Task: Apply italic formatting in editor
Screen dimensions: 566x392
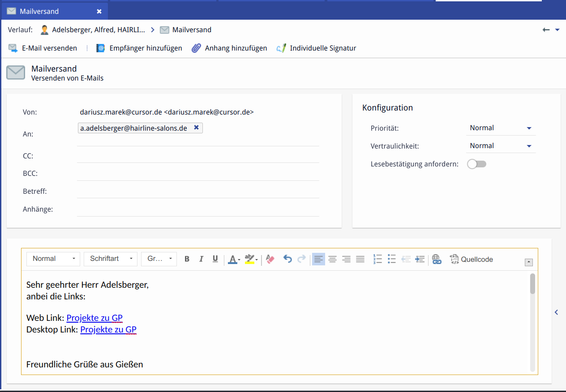Action: tap(201, 259)
